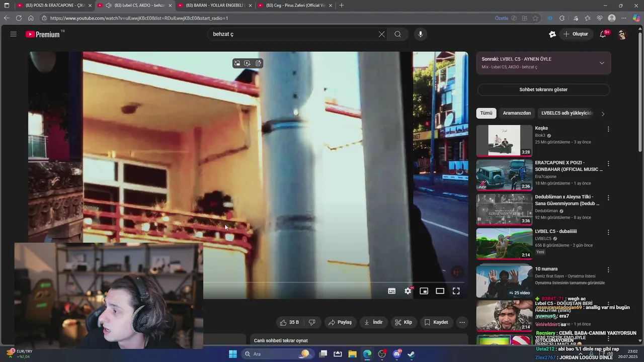Save video with Kaydet button

pyautogui.click(x=436, y=322)
